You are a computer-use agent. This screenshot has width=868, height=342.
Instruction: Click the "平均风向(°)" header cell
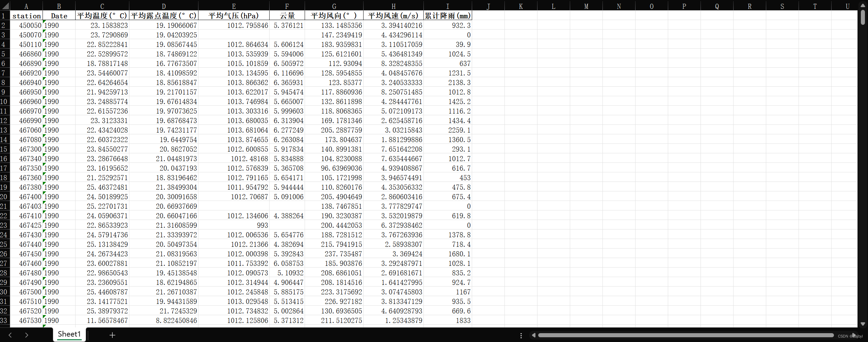(x=334, y=16)
